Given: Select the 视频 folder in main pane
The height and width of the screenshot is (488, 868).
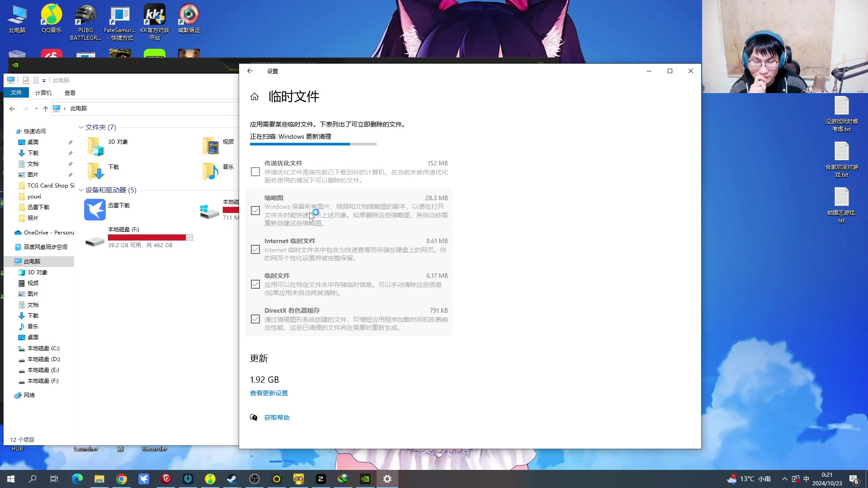Looking at the screenshot, I should tap(219, 146).
